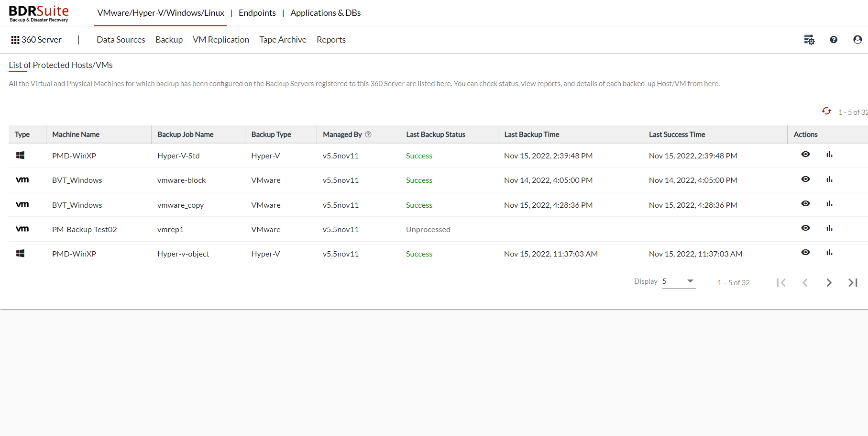868x436 pixels.
Task: View details eye icon for vmware-block job
Action: point(805,179)
